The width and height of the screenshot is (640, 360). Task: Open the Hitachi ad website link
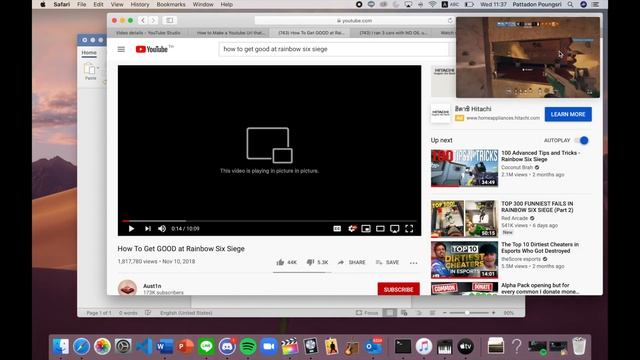coord(503,118)
